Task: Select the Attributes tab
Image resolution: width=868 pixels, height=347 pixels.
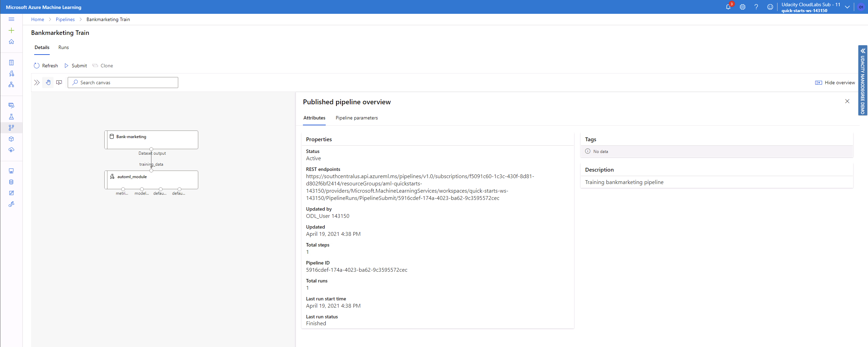Action: (x=314, y=118)
